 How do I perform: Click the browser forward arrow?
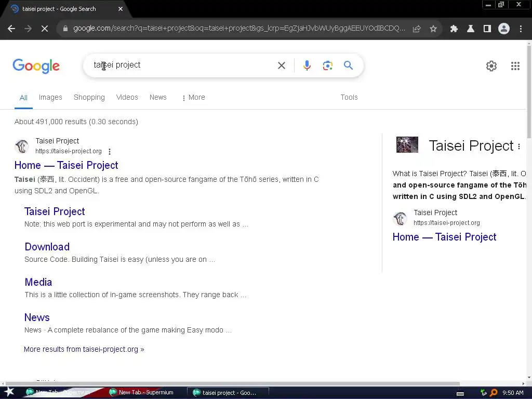(x=28, y=29)
